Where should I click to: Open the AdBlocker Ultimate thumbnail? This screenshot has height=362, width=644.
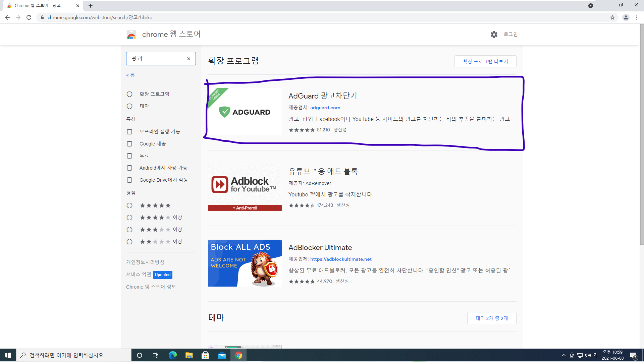[x=245, y=263]
